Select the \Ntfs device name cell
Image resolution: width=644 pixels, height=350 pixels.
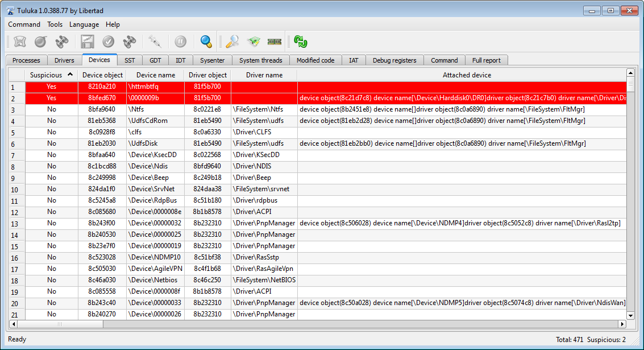[x=156, y=109]
